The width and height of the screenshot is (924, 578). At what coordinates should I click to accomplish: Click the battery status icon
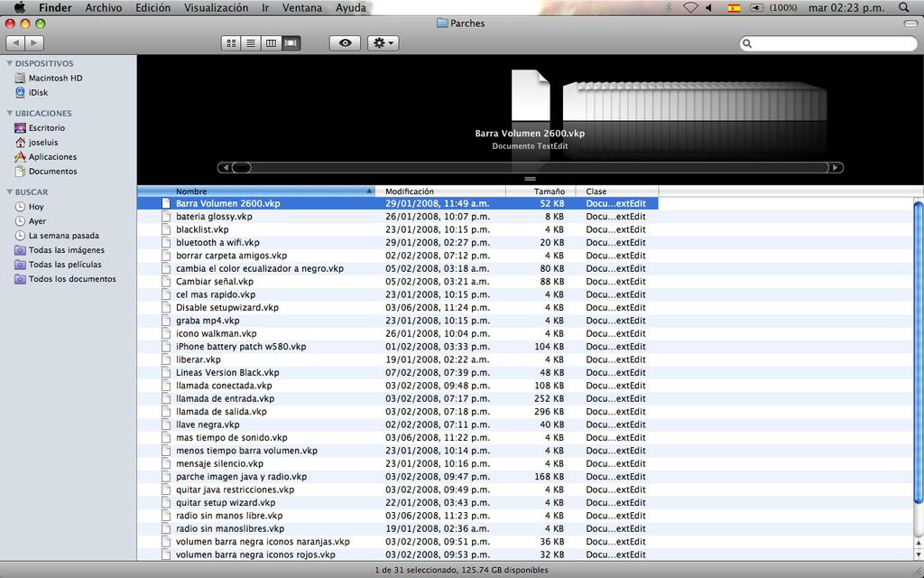click(x=756, y=8)
